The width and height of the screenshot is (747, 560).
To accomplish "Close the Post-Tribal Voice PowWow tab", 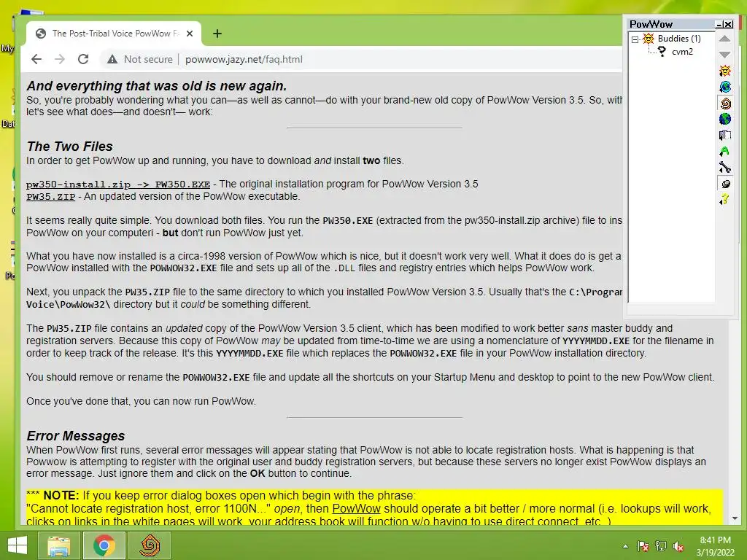I will (190, 34).
